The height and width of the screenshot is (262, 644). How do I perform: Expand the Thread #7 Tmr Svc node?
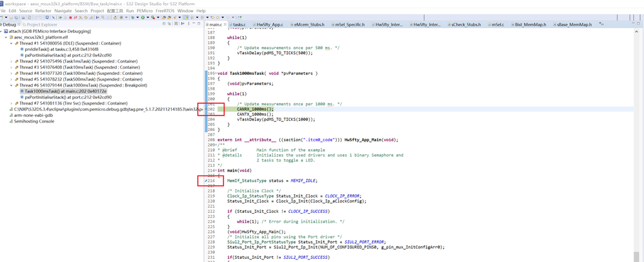[x=11, y=103]
